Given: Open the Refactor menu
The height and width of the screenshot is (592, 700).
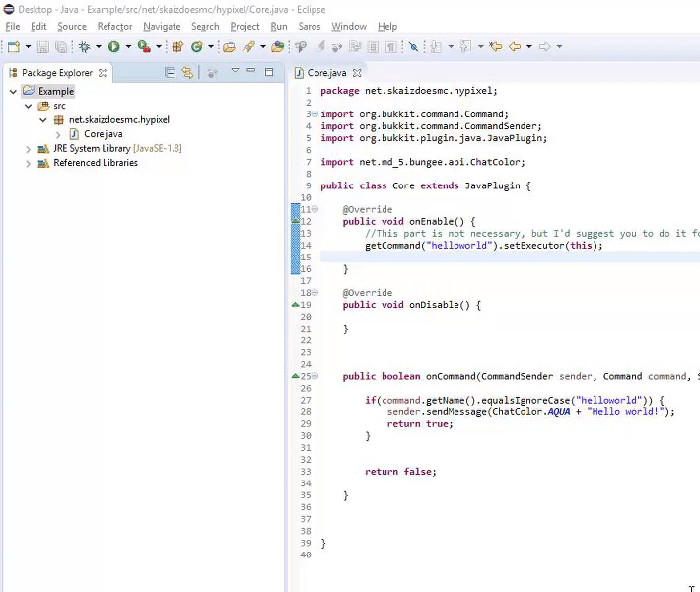Looking at the screenshot, I should tap(114, 27).
